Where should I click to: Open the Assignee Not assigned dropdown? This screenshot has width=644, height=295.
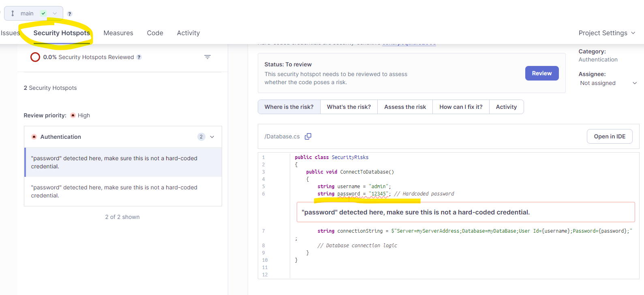608,83
